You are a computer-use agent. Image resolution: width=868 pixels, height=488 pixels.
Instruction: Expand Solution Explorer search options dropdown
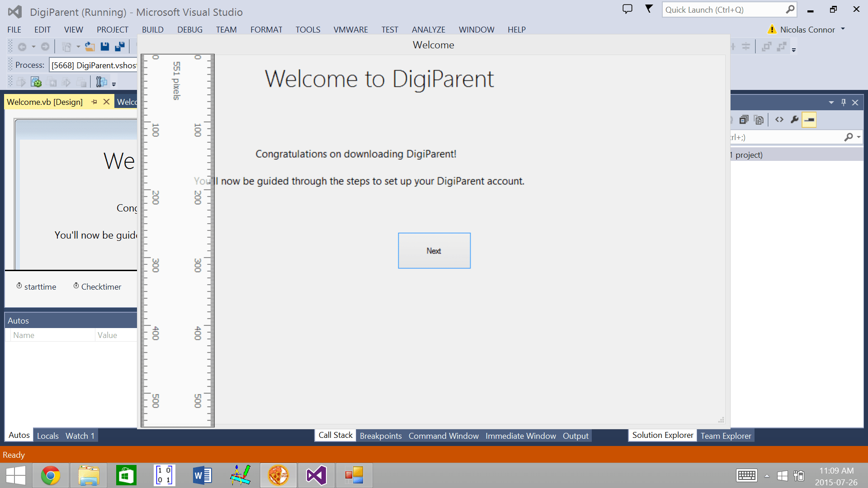coord(859,137)
